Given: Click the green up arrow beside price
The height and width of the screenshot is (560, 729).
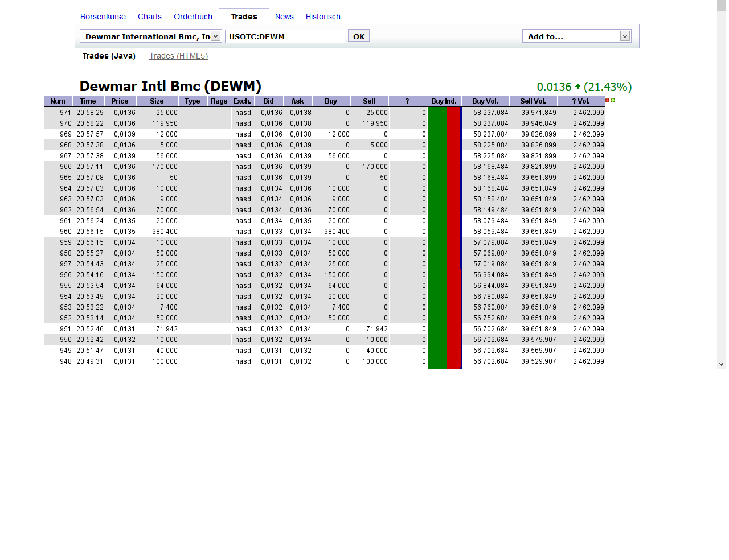Looking at the screenshot, I should [x=578, y=87].
